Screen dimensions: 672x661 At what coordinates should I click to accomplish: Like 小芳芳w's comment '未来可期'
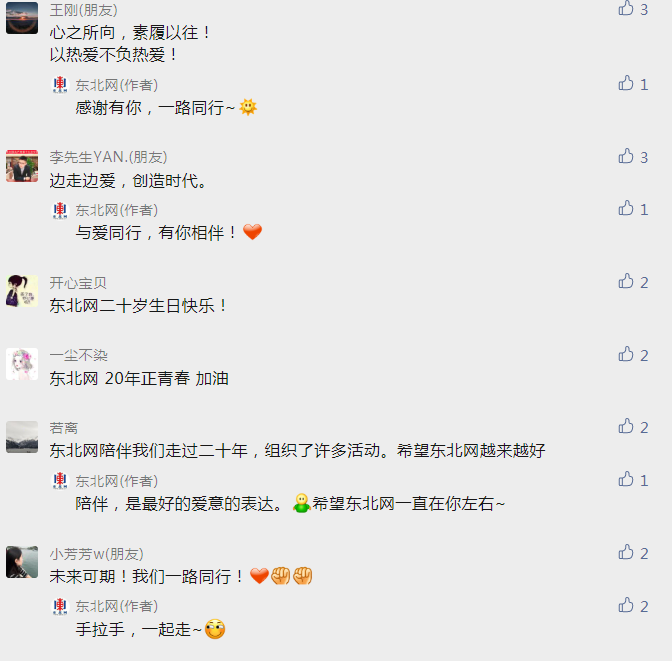(626, 552)
